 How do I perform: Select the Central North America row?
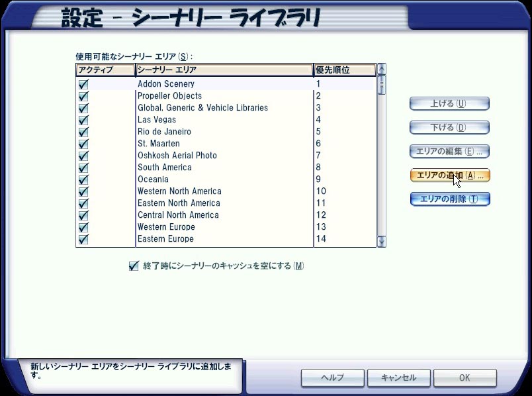(x=226, y=215)
